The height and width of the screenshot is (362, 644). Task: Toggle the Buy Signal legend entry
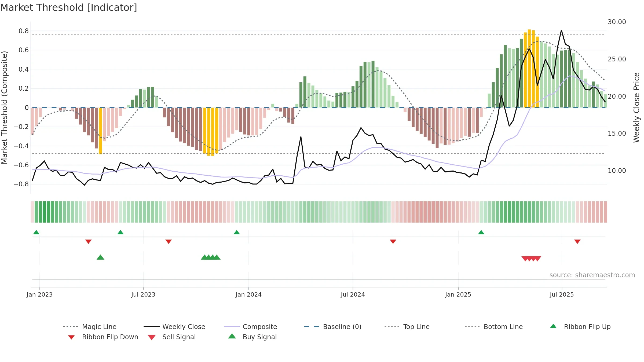tap(252, 337)
